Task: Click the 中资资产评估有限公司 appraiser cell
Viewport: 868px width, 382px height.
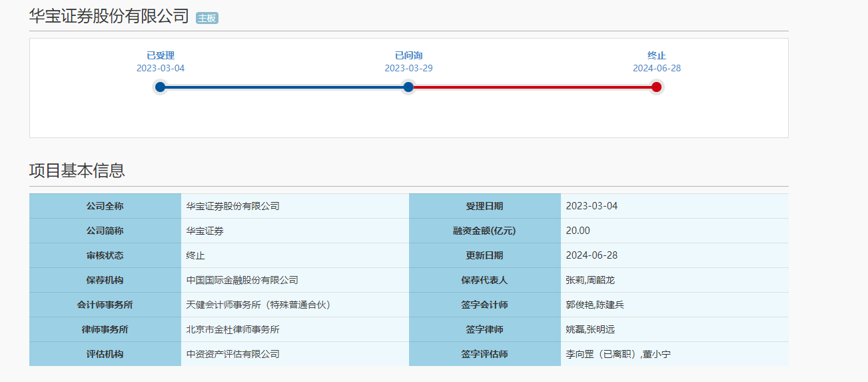Action: [295, 354]
